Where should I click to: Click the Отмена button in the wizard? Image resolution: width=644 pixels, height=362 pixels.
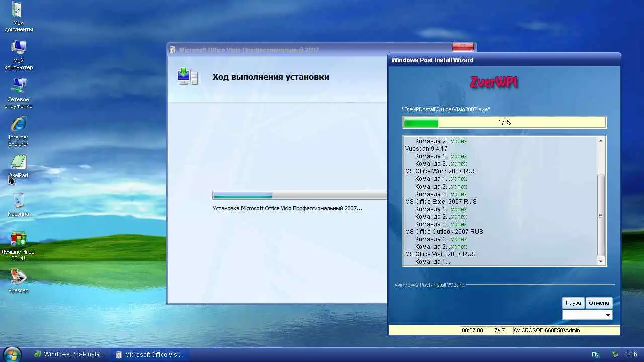[599, 303]
